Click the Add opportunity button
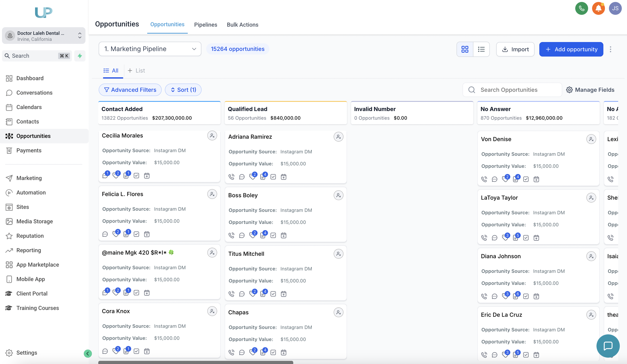Viewport: 627px width, 364px height. (571, 49)
